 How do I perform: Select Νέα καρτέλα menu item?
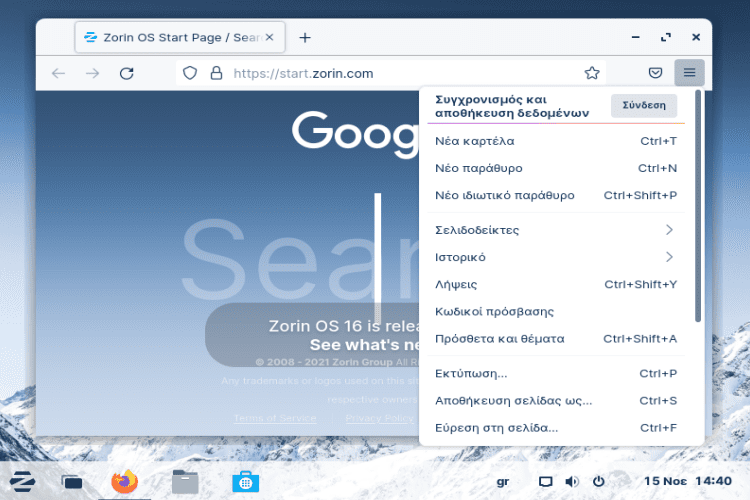pos(556,141)
